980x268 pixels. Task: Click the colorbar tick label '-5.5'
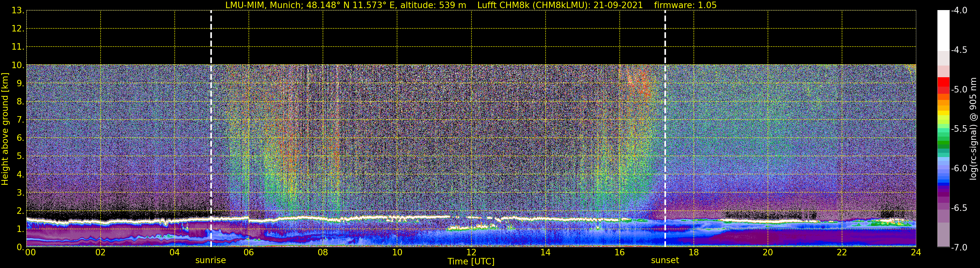[959, 129]
